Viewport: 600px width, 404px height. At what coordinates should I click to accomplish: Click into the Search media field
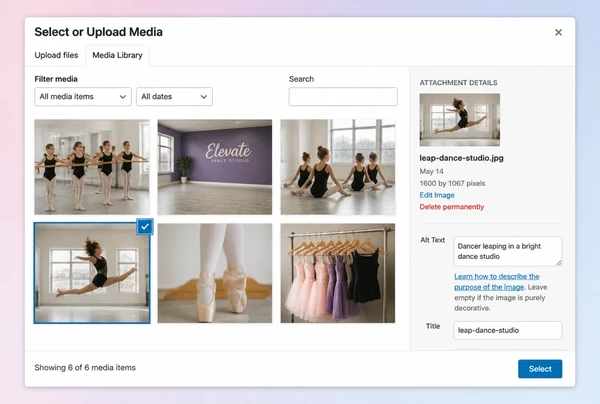(x=343, y=97)
